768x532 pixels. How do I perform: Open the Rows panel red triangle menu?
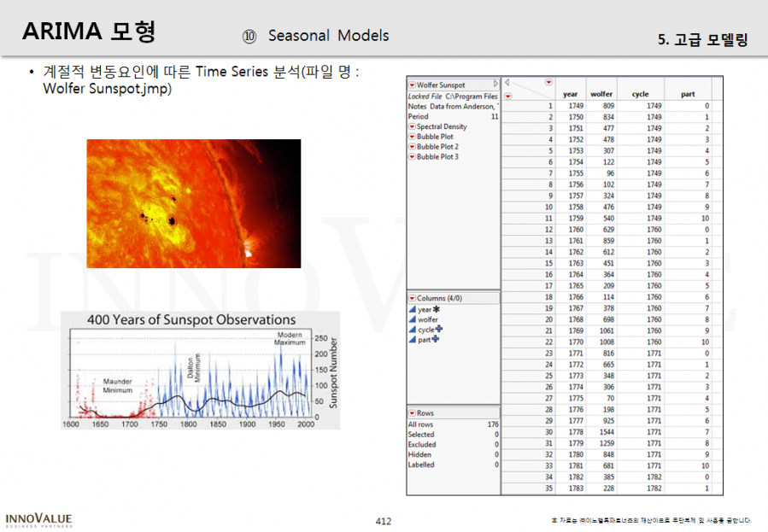coord(412,413)
